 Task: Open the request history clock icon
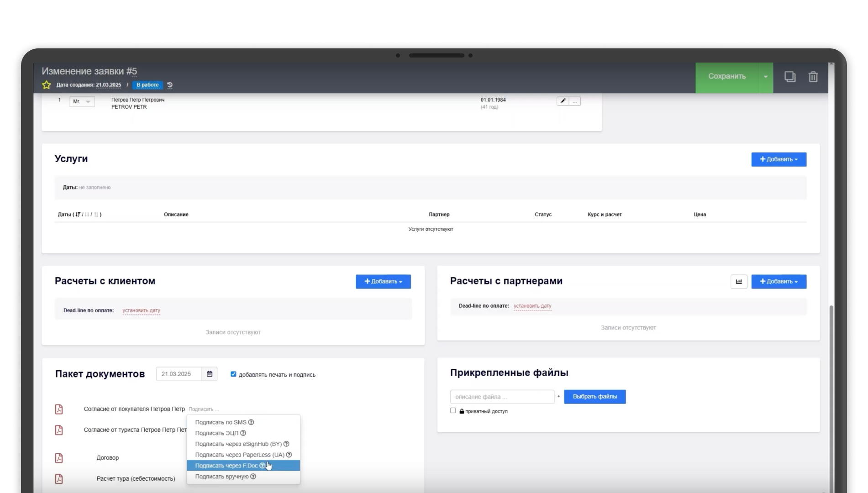click(170, 85)
